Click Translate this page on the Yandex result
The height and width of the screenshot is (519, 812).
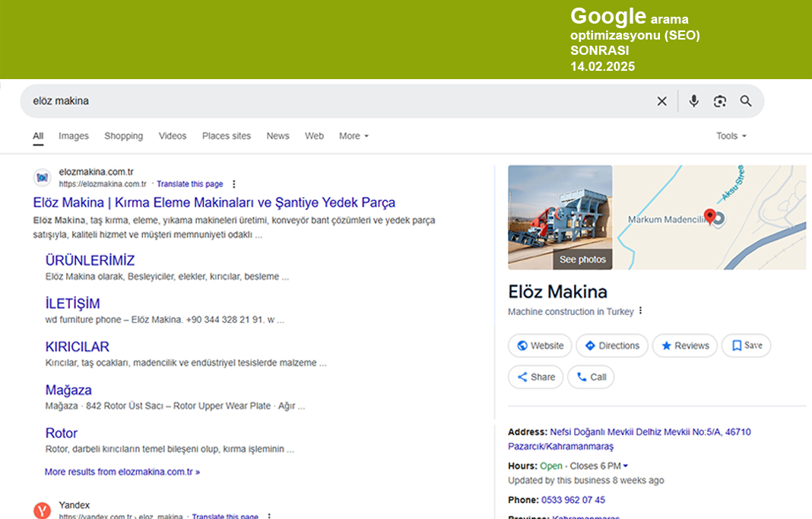click(x=225, y=516)
